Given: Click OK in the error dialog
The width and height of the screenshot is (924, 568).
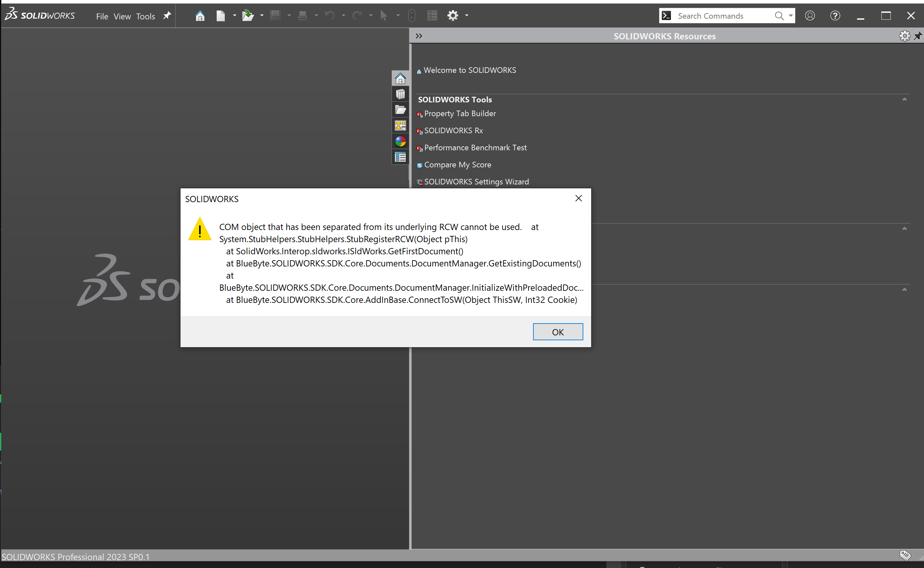Looking at the screenshot, I should (x=558, y=332).
